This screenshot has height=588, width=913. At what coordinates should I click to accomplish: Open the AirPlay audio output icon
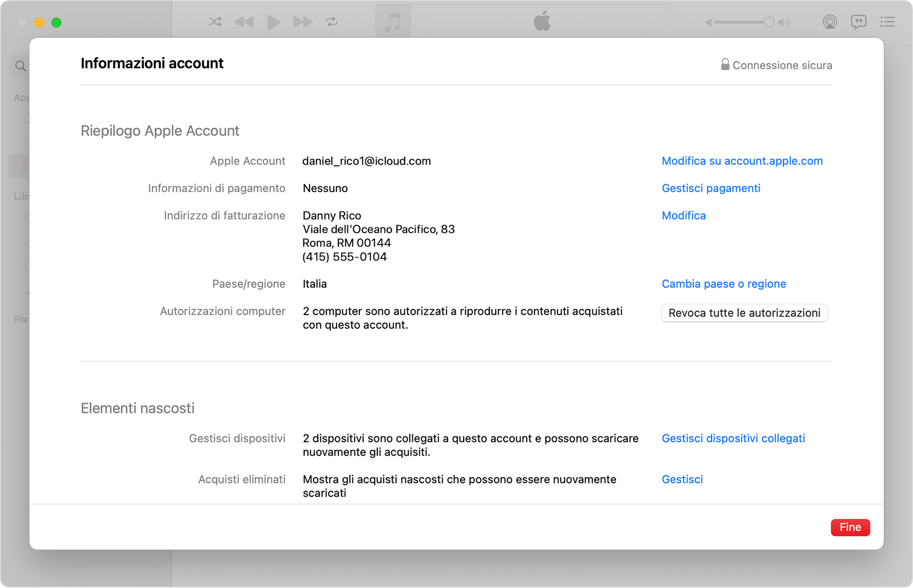tap(829, 22)
